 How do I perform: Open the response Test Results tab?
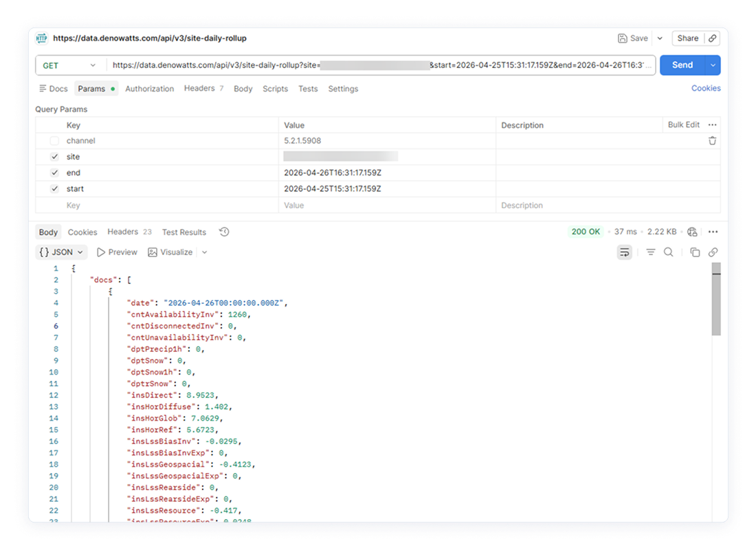pyautogui.click(x=184, y=232)
